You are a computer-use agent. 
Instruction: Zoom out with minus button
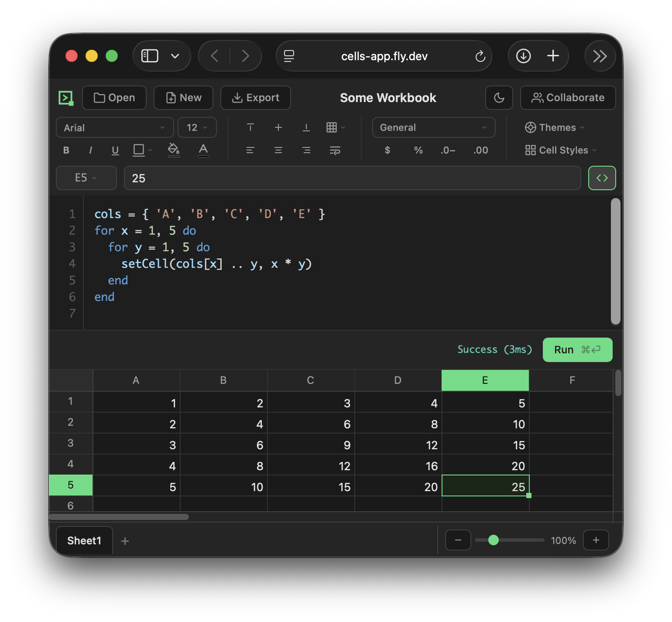tap(458, 540)
